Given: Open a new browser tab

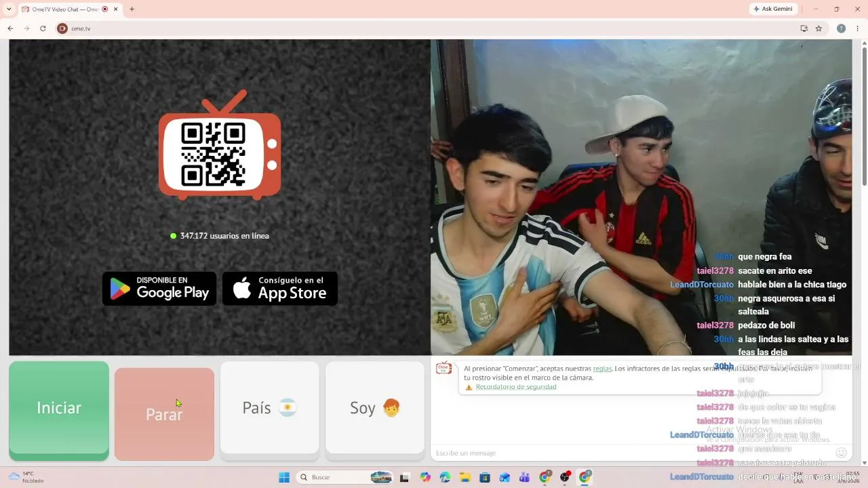Looking at the screenshot, I should pyautogui.click(x=132, y=9).
